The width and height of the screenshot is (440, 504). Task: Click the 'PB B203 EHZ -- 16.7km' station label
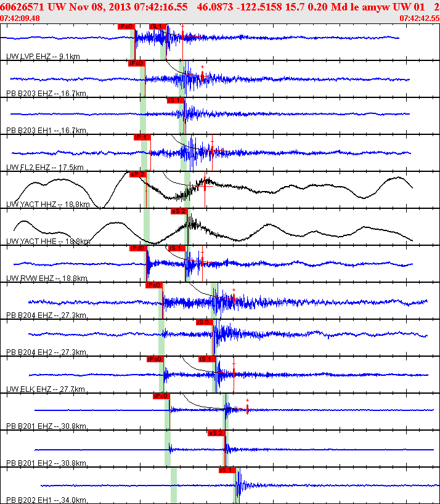(x=47, y=94)
